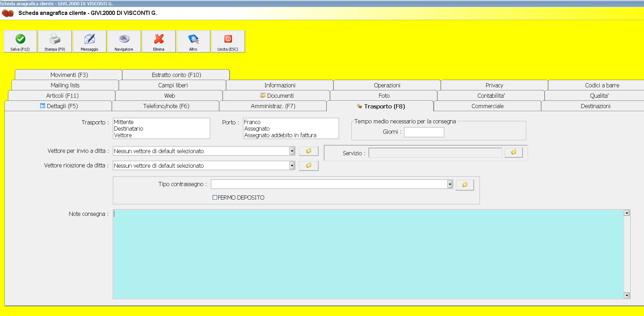Expand the Vettore ricezione da ditta dropdown
This screenshot has height=316, width=644.
tap(292, 166)
